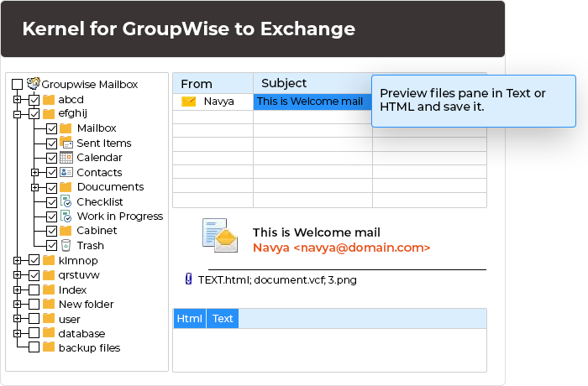Expand the Contacts tree node
The height and width of the screenshot is (386, 588).
click(34, 172)
